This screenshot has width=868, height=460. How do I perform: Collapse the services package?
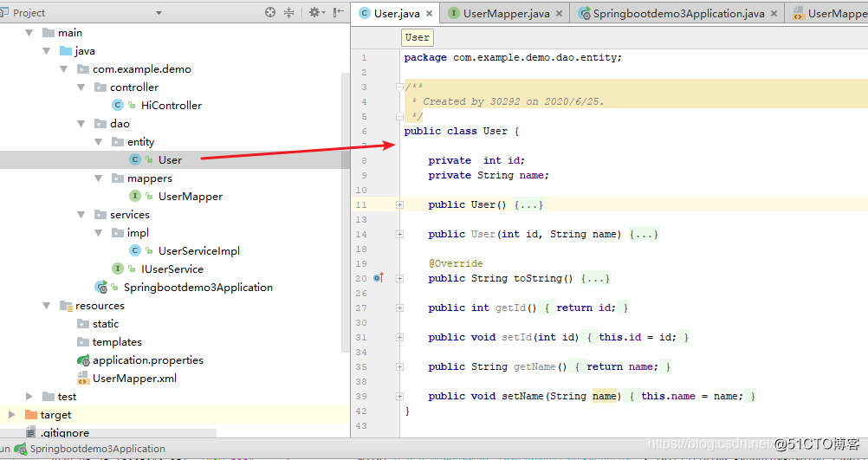pyautogui.click(x=81, y=215)
